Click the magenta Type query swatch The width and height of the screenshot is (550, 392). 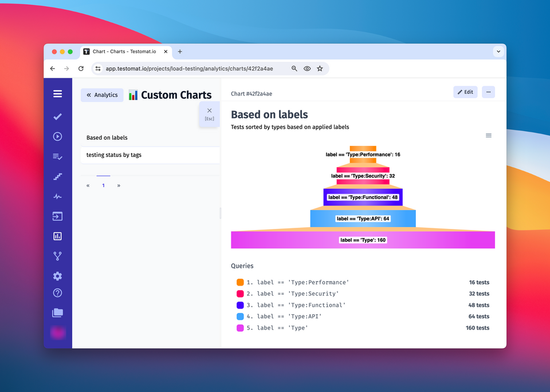[240, 328]
